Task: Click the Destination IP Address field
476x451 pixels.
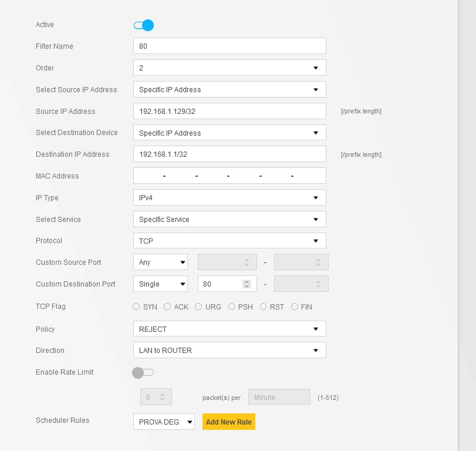Action: (x=229, y=154)
